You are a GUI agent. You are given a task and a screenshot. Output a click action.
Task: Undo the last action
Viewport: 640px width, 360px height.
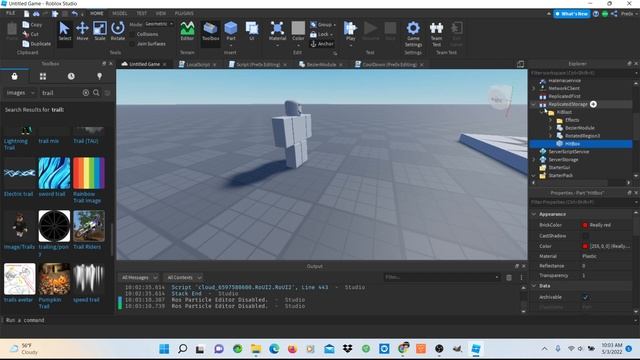75,13
